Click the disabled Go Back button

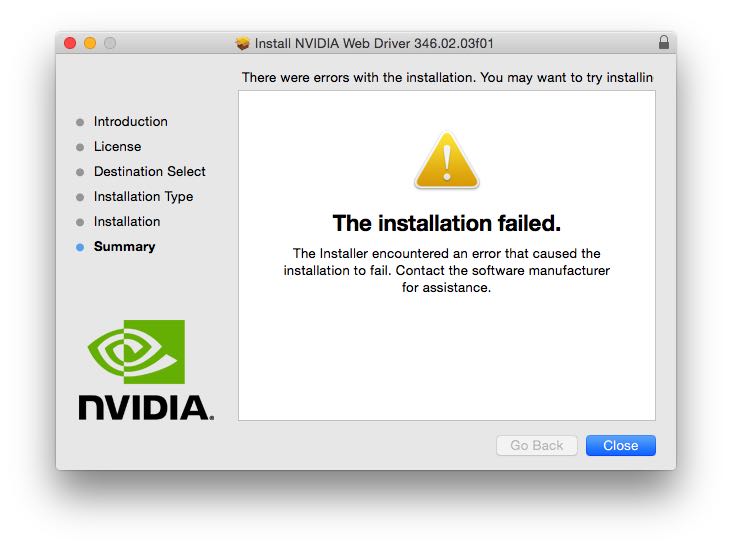536,445
